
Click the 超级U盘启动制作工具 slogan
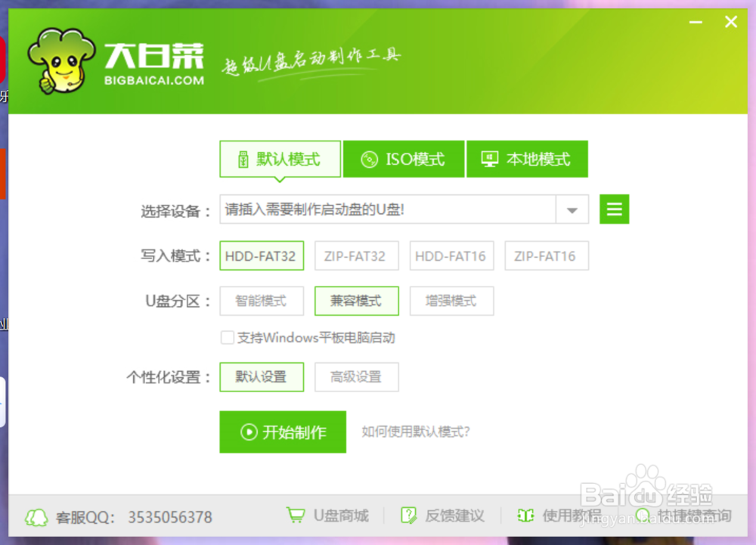pyautogui.click(x=311, y=63)
